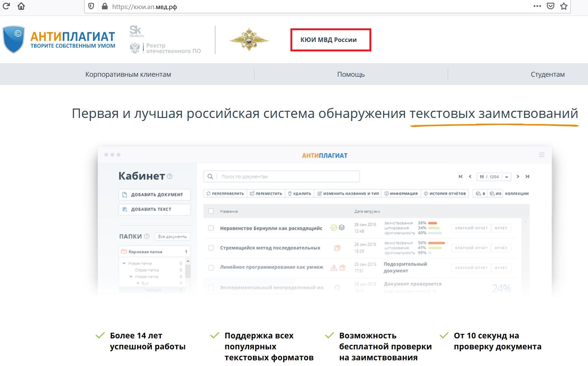This screenshot has width=588, height=366.
Task: Click the Антиплагиат shield logo
Action: click(x=14, y=39)
